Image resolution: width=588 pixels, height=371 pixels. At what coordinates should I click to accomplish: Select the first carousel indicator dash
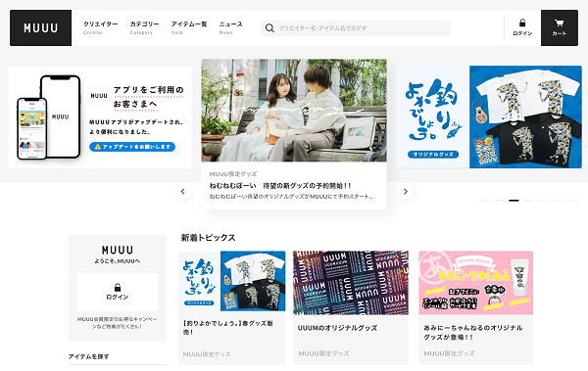[484, 201]
